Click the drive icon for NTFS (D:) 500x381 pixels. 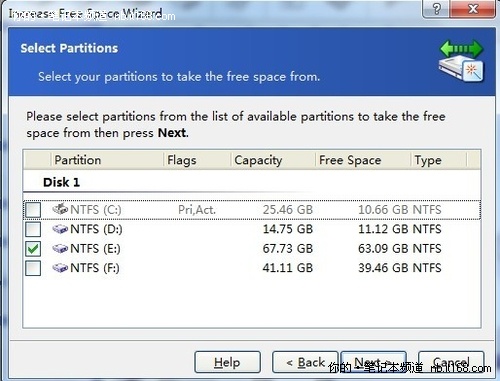(x=60, y=229)
